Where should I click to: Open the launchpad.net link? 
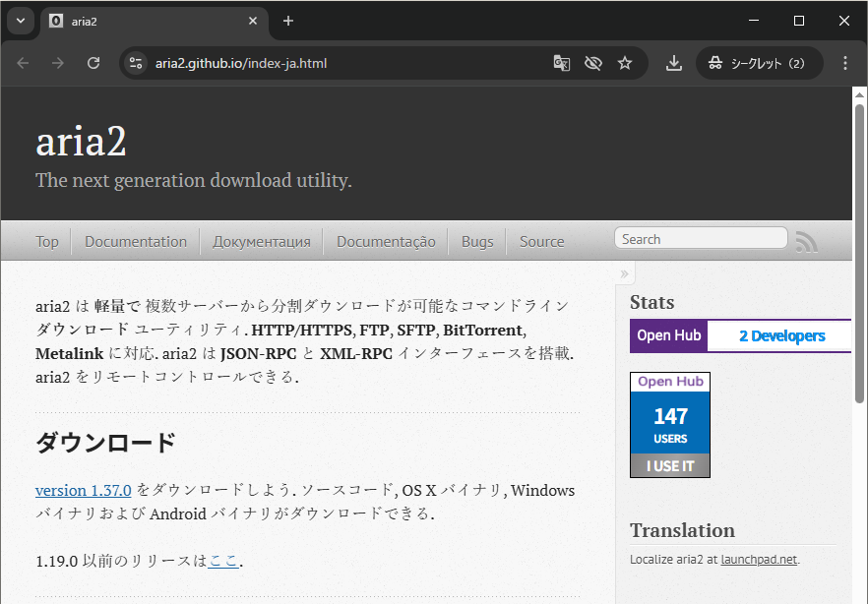(x=759, y=559)
